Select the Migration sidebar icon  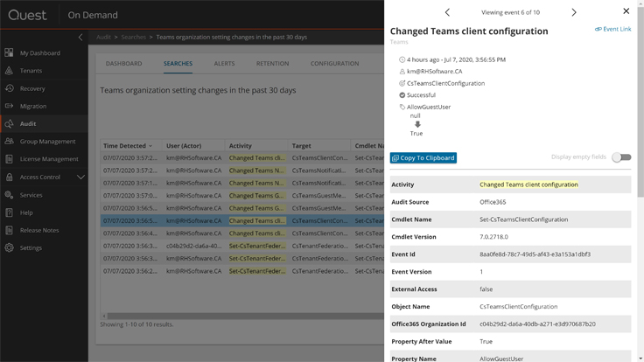[x=9, y=106]
